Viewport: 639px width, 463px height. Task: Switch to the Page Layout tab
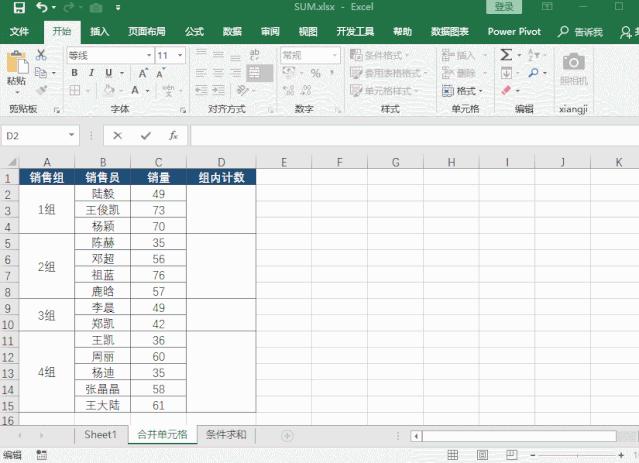[x=147, y=32]
